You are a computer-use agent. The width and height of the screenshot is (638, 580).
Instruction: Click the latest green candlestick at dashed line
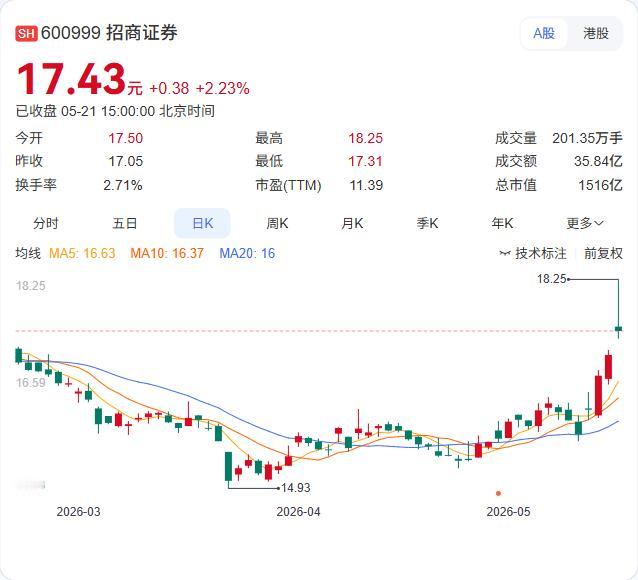pyautogui.click(x=618, y=329)
